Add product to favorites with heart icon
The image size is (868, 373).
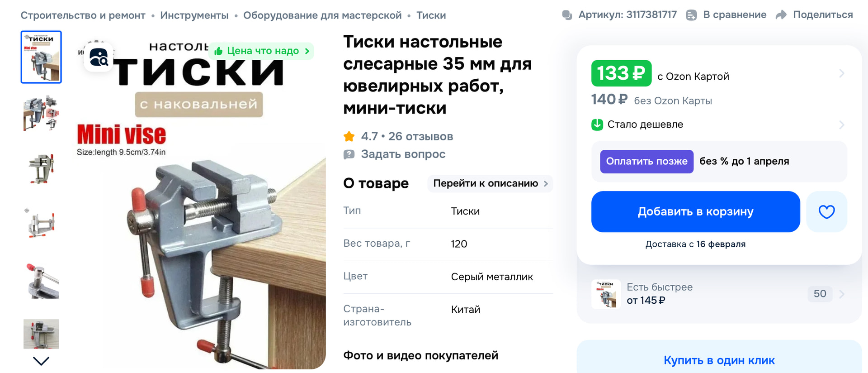point(826,212)
